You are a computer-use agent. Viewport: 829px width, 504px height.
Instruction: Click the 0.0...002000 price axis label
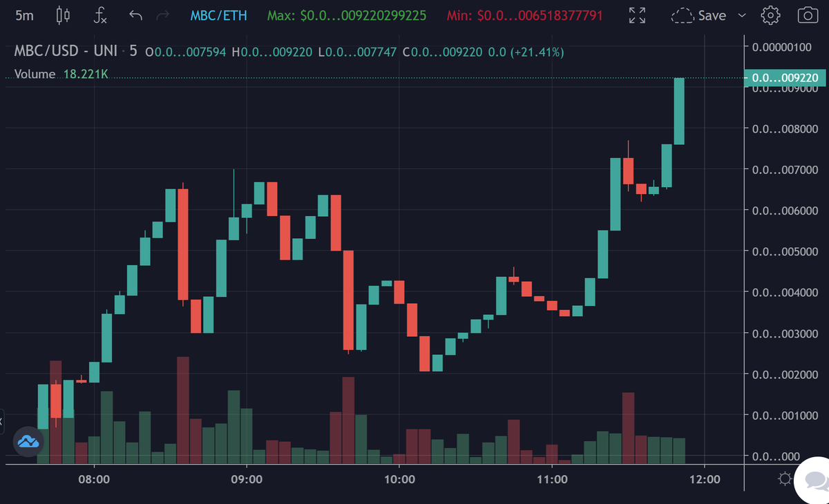click(x=786, y=374)
